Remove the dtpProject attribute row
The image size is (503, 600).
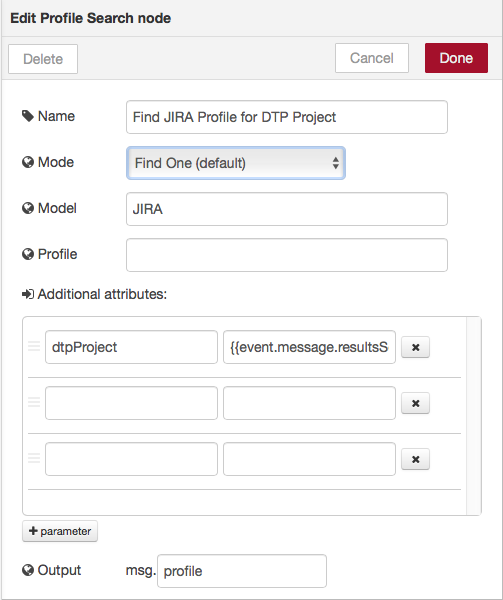pos(415,347)
